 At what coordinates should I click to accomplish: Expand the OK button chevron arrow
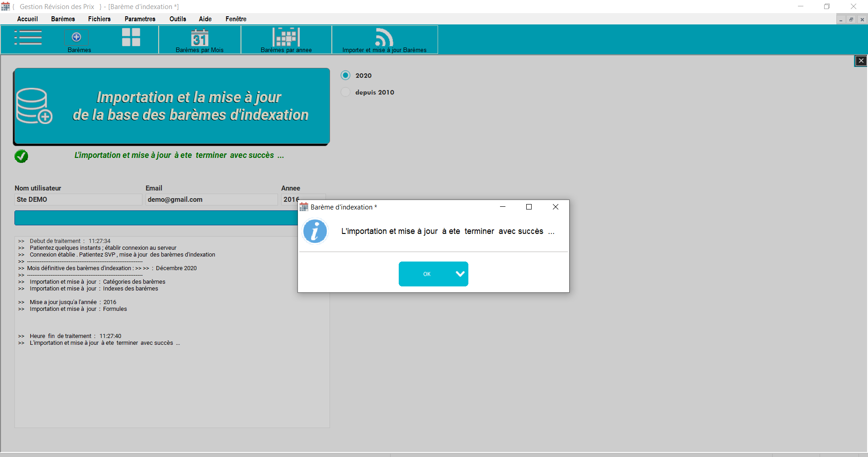[x=460, y=274]
